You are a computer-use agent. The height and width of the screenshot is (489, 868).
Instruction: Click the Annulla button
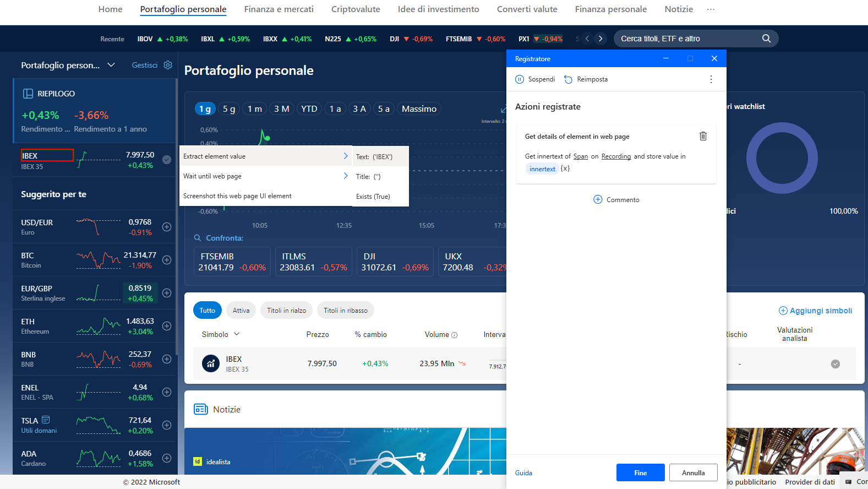[694, 472]
